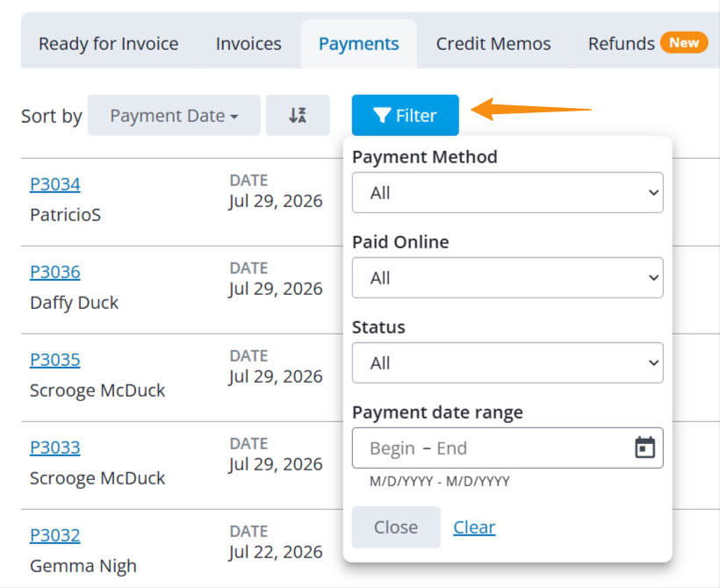Open payment P3034
This screenshot has width=720, height=588.
click(x=54, y=184)
